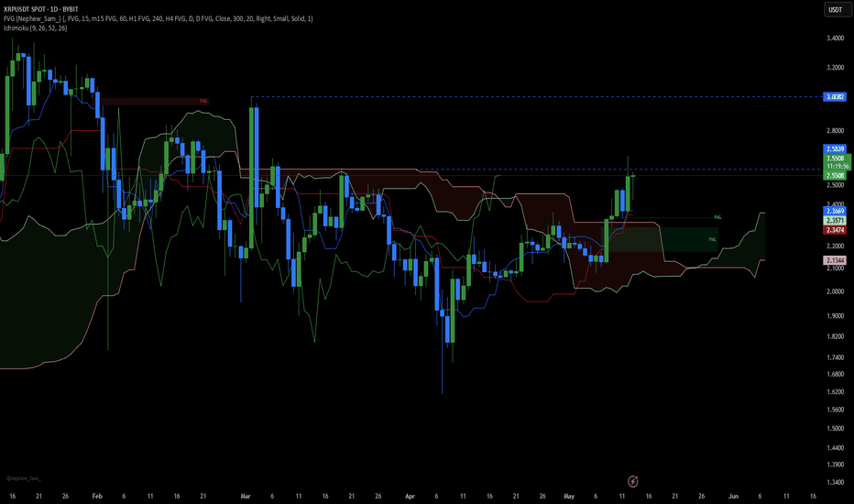Click the blue 3.0082 price label
This screenshot has width=854, height=504.
[835, 97]
